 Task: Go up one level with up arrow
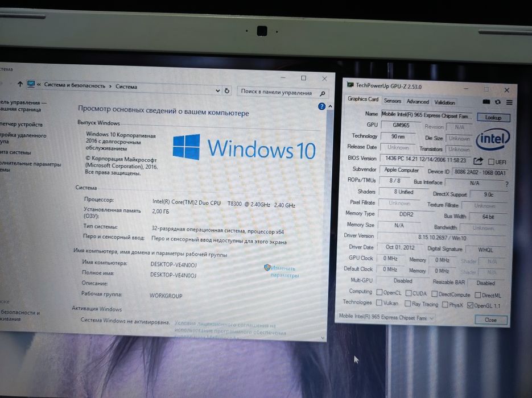20,84
